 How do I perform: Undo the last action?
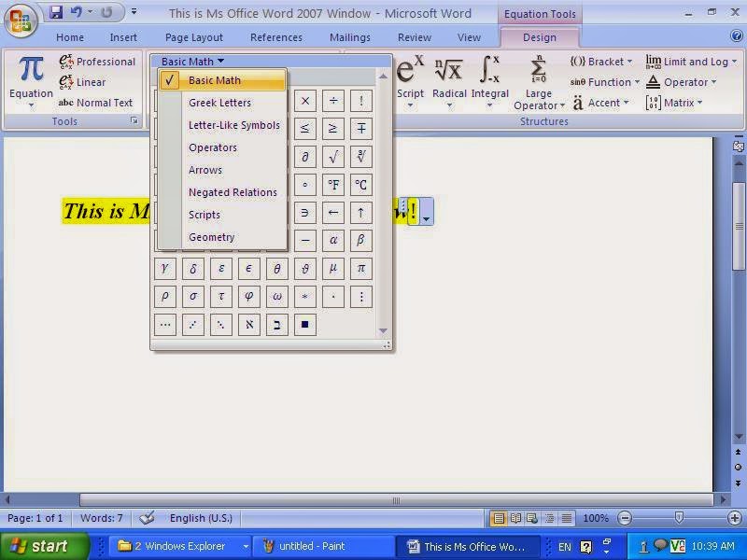(77, 12)
